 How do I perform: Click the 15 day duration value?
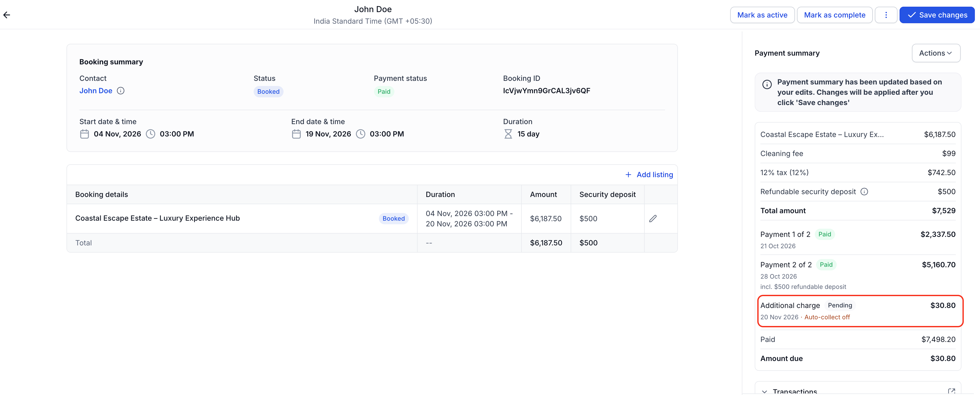pyautogui.click(x=528, y=134)
